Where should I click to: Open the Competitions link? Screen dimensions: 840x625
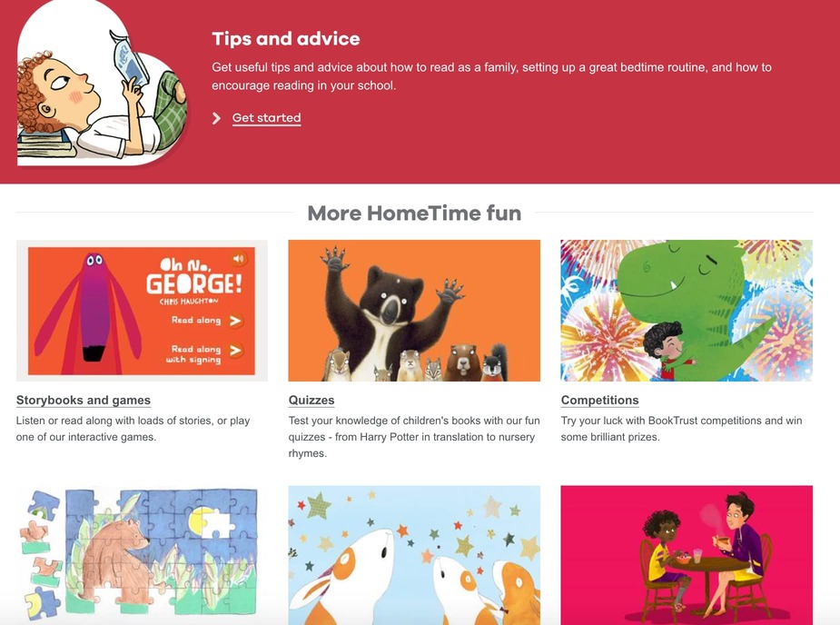599,401
